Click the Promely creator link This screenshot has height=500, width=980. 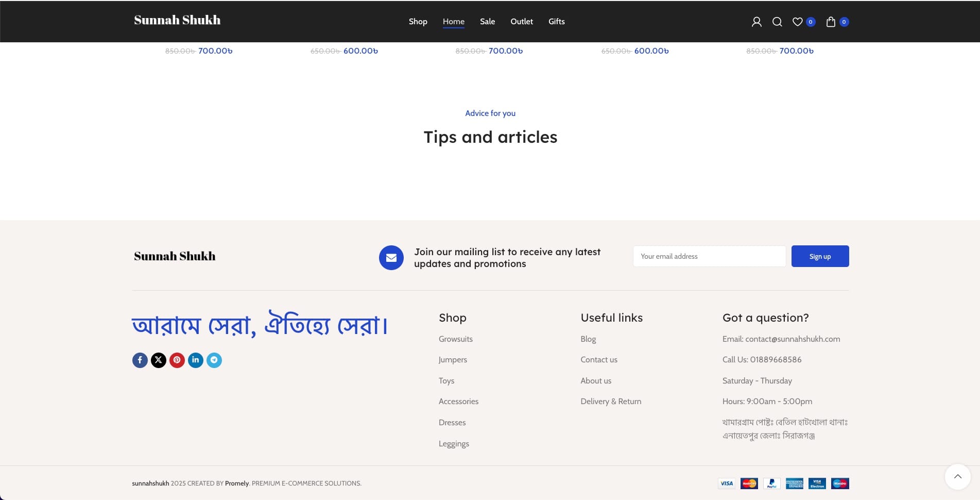237,484
